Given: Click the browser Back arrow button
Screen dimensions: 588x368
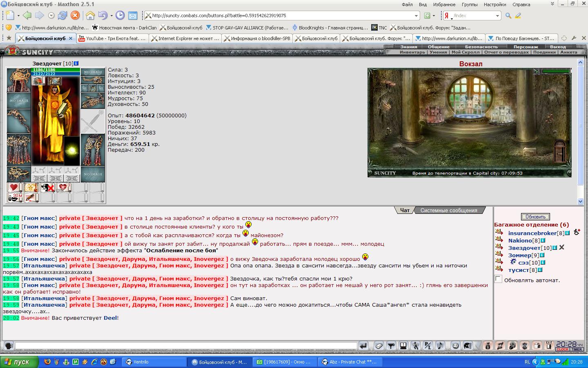Looking at the screenshot, I should click(27, 16).
